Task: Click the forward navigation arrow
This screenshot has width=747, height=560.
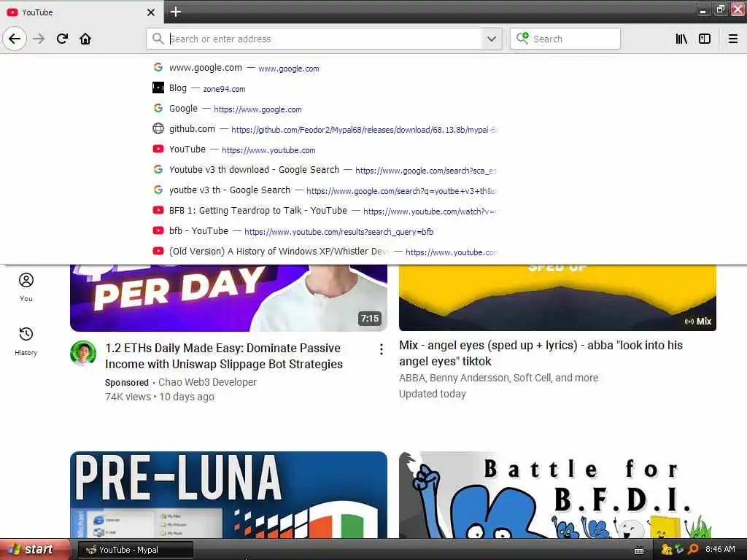Action: click(39, 39)
